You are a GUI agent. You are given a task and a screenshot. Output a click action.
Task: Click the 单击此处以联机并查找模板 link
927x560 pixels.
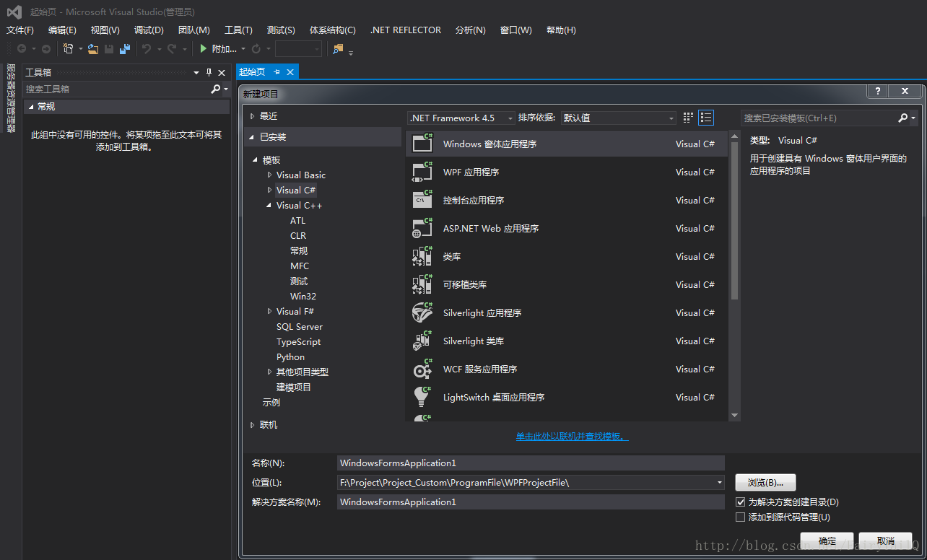[x=572, y=437]
